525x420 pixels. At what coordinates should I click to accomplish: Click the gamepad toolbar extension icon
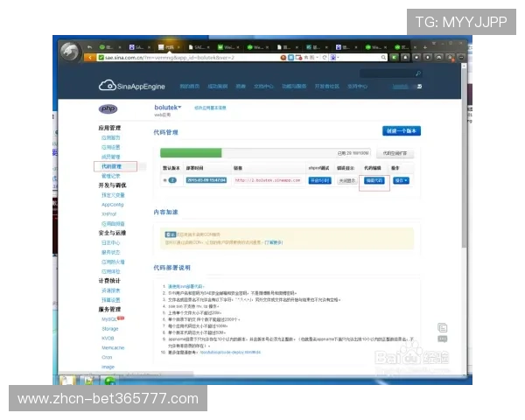438,57
